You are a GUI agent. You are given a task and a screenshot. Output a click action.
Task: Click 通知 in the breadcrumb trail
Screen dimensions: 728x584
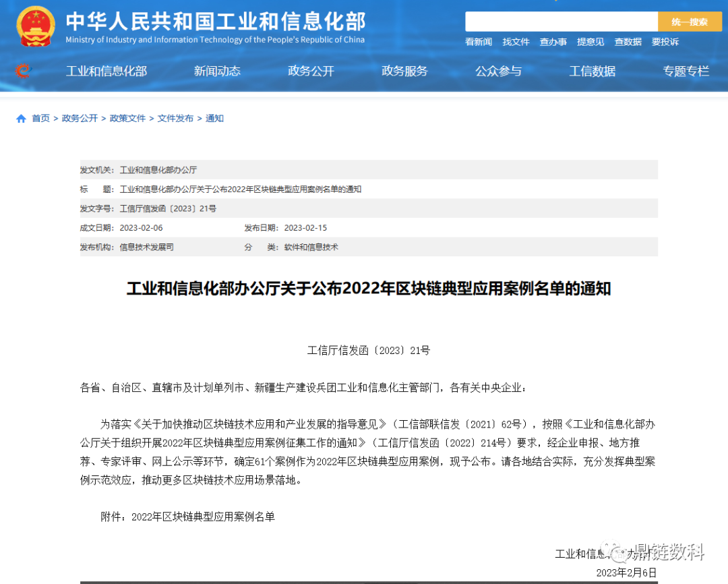[x=214, y=118]
